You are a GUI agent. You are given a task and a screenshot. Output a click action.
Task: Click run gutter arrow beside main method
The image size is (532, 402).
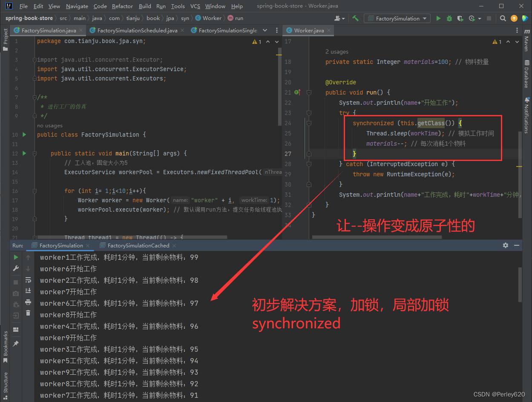pyautogui.click(x=24, y=153)
